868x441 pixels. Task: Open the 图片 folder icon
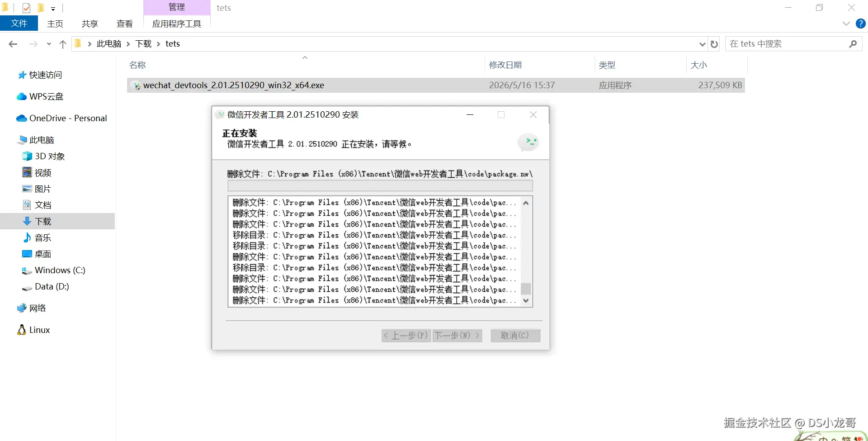click(27, 189)
